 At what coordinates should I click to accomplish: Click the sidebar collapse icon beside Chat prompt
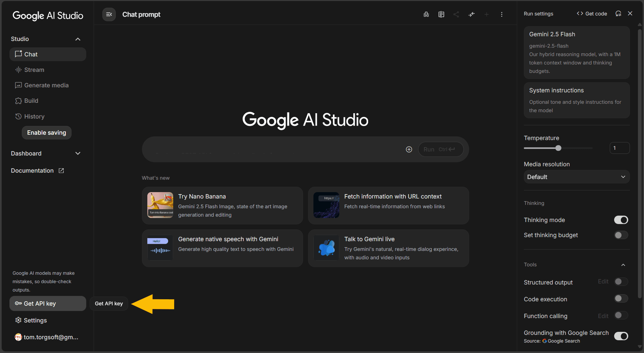pyautogui.click(x=109, y=14)
